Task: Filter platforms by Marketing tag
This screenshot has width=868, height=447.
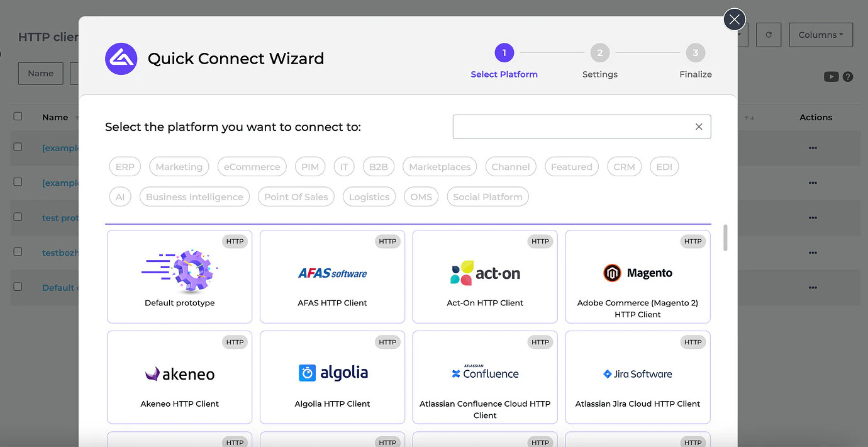Action: pos(179,167)
